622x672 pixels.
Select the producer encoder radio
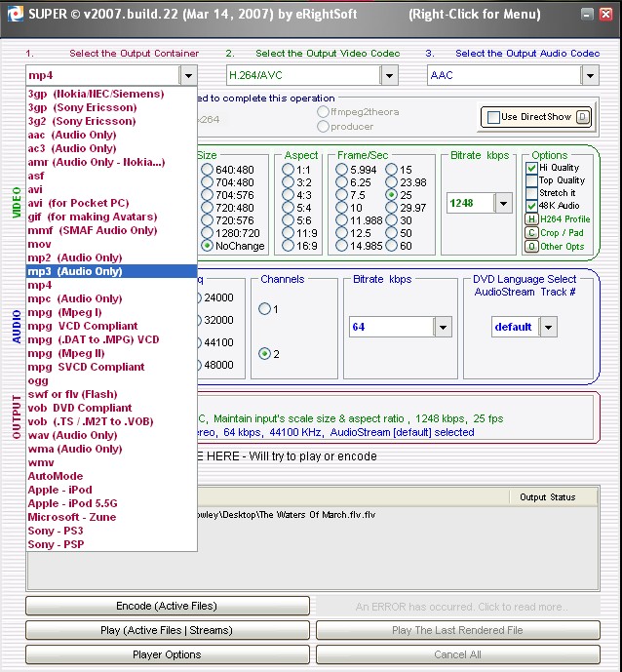pyautogui.click(x=323, y=127)
